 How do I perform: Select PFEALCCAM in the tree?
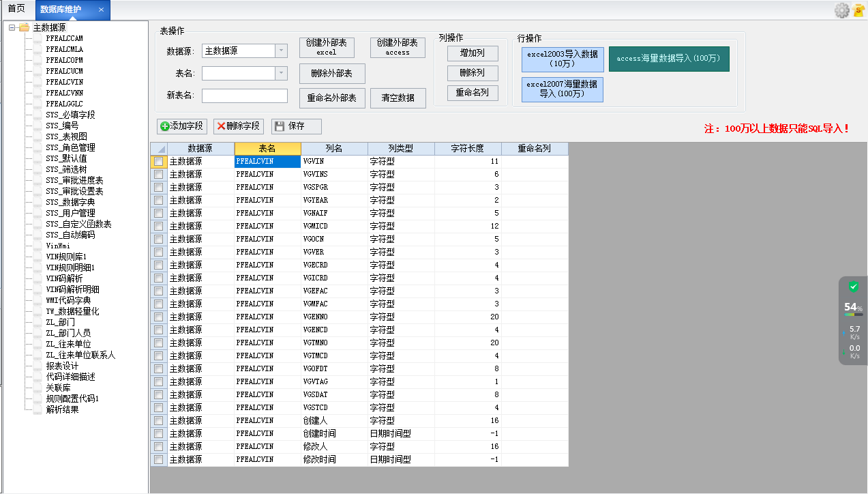(x=65, y=38)
